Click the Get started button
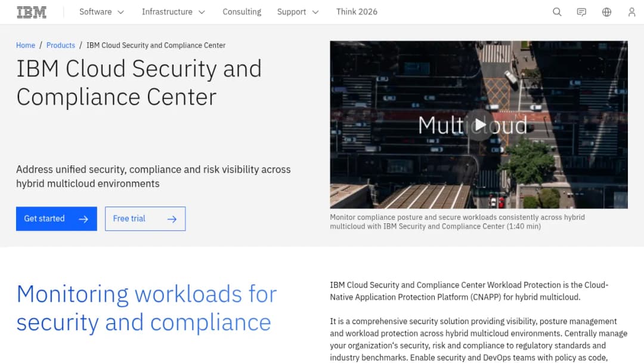This screenshot has height=363, width=644. tap(57, 219)
